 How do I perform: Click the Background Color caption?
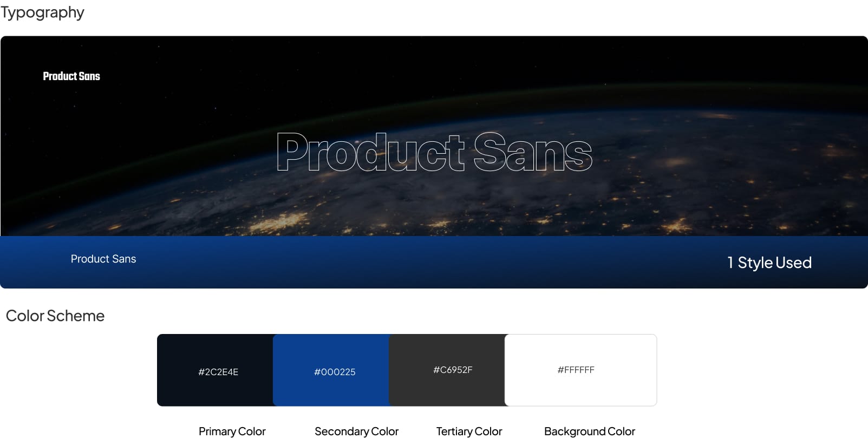coord(589,431)
